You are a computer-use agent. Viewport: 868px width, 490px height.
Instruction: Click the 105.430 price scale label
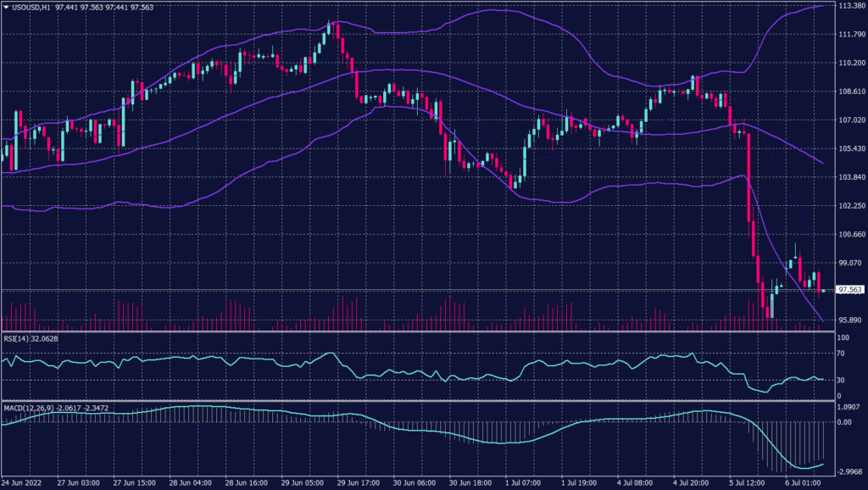pos(849,148)
